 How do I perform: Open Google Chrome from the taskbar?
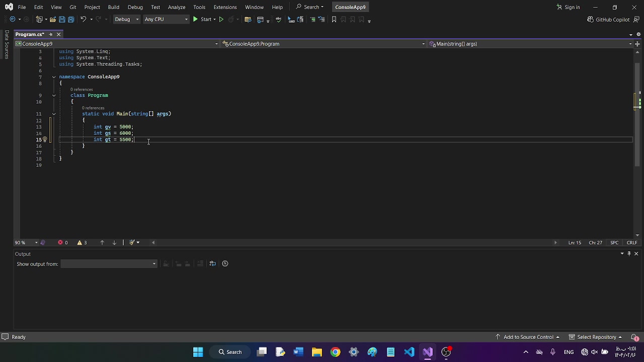point(335,352)
